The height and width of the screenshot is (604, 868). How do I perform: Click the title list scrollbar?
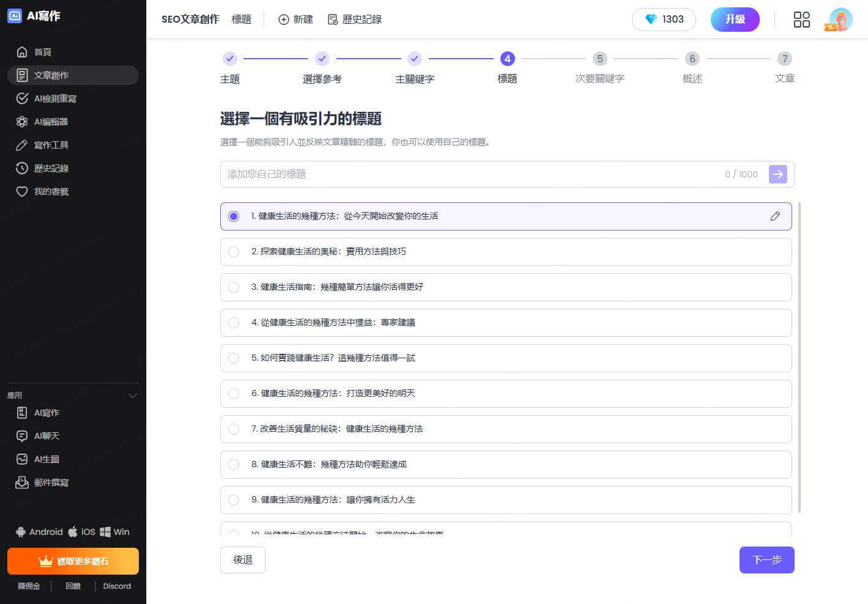[x=799, y=358]
